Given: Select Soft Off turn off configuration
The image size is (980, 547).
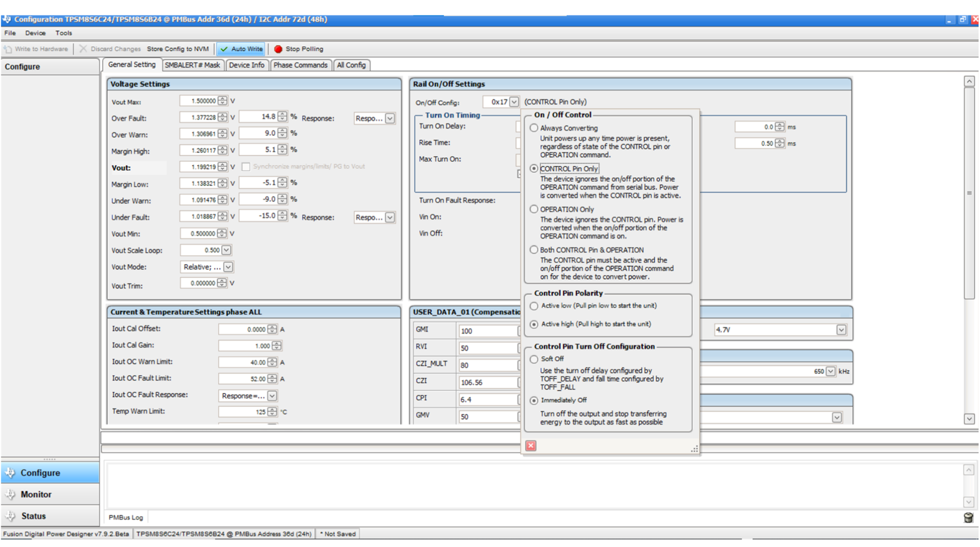Looking at the screenshot, I should 533,359.
